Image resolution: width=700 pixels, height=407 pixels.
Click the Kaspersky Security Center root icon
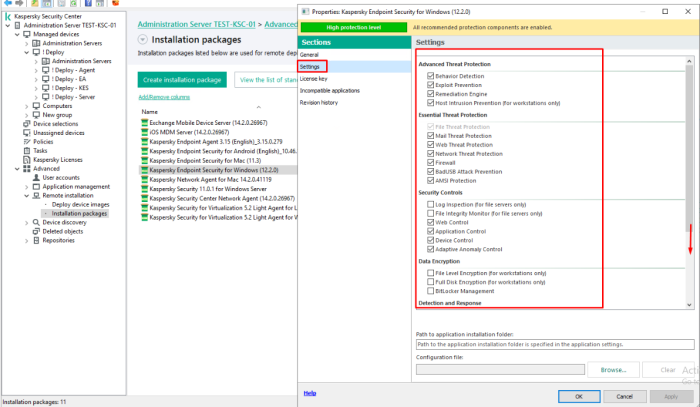click(x=8, y=17)
